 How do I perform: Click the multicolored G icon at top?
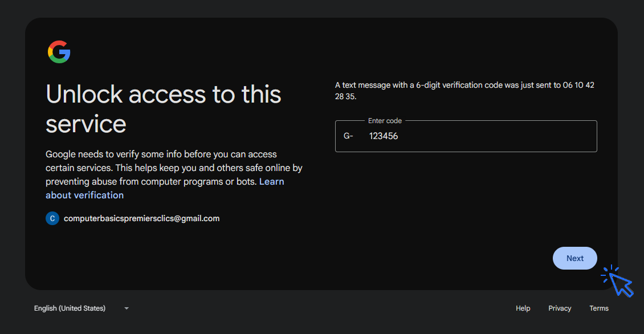tap(59, 51)
